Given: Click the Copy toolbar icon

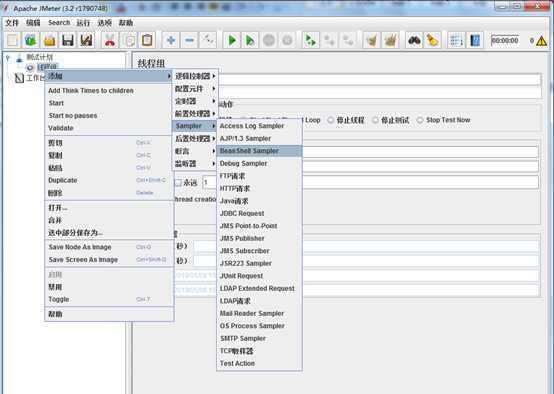Looking at the screenshot, I should [129, 40].
